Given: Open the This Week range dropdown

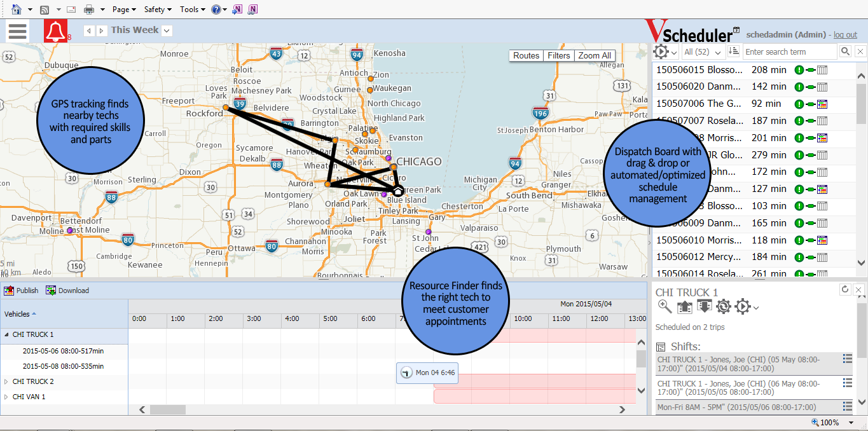Looking at the screenshot, I should coord(167,31).
